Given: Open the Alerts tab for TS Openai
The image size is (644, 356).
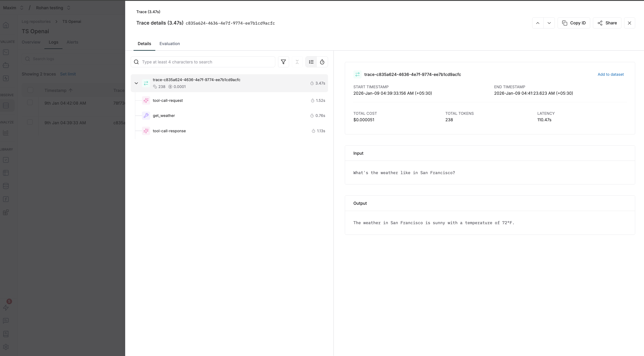Looking at the screenshot, I should 72,42.
